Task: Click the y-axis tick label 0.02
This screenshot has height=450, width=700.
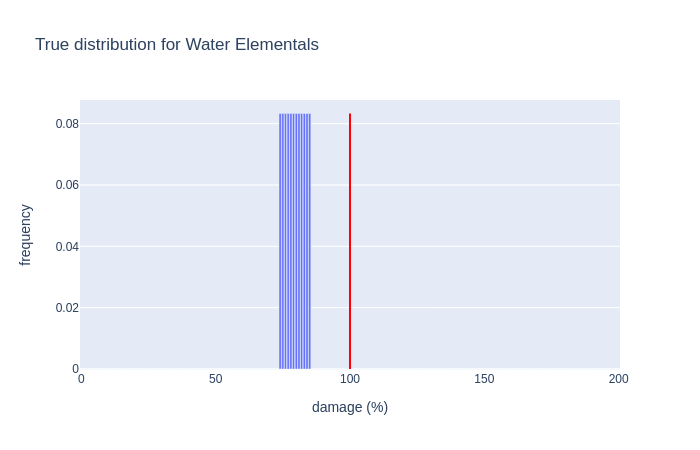Action: coord(67,307)
